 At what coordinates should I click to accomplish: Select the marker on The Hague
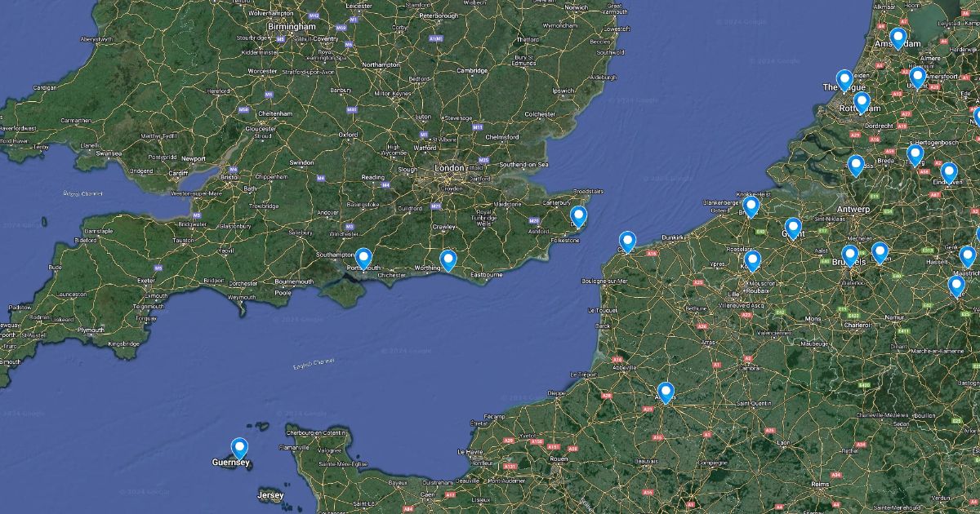844,81
